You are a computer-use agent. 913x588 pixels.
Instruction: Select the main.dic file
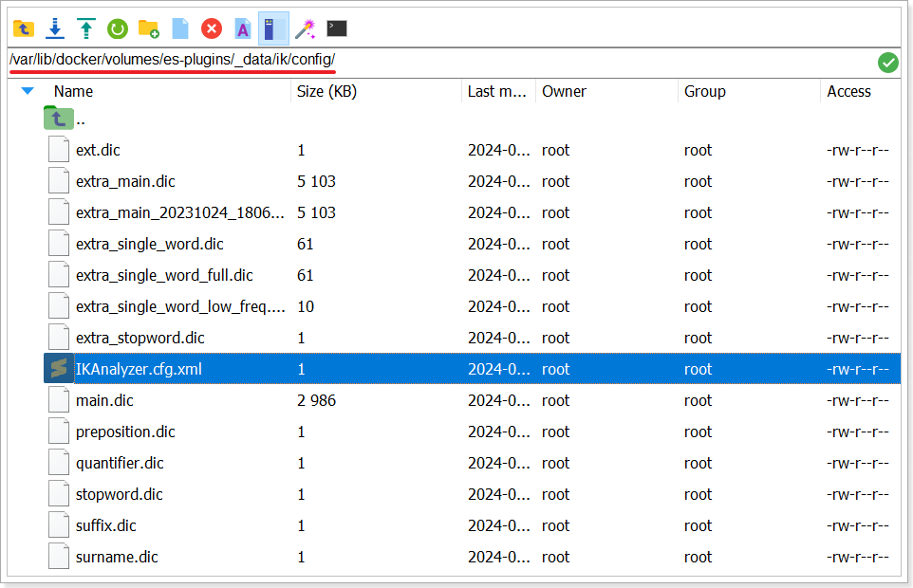pos(104,400)
